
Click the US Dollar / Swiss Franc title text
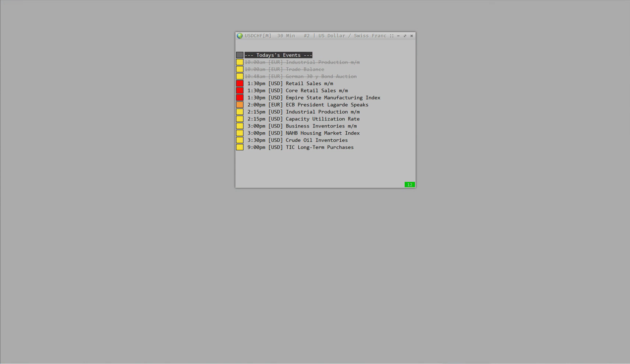coord(352,36)
